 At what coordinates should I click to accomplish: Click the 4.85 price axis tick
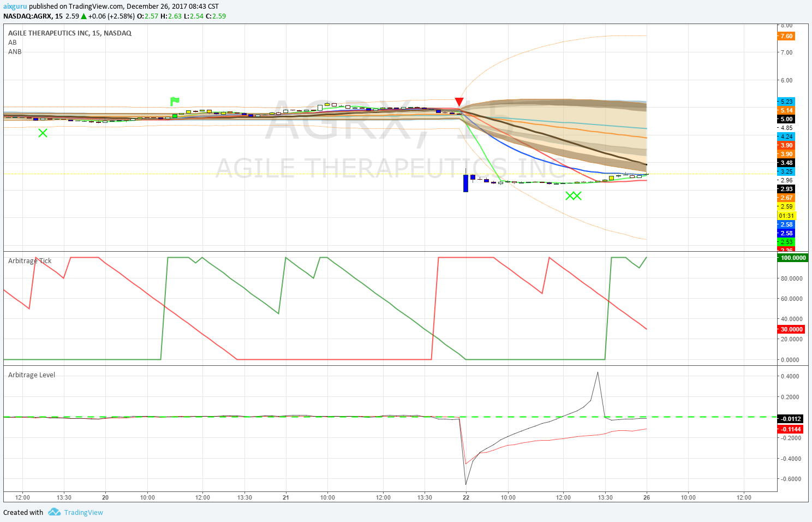[x=787, y=128]
